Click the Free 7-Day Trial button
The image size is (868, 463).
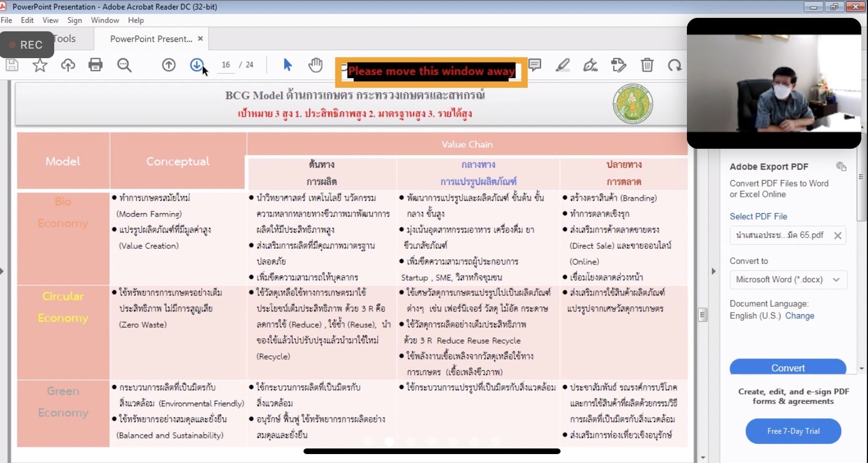[x=793, y=431]
